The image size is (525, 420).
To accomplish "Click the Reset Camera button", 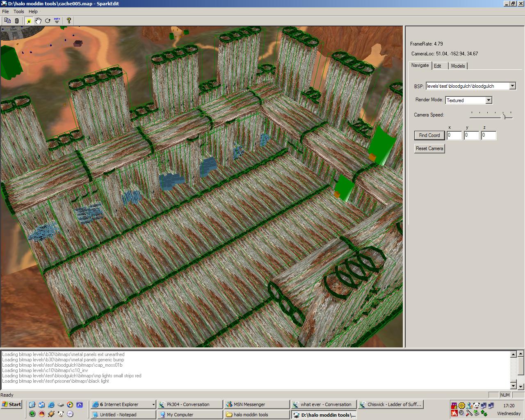I will [x=429, y=148].
